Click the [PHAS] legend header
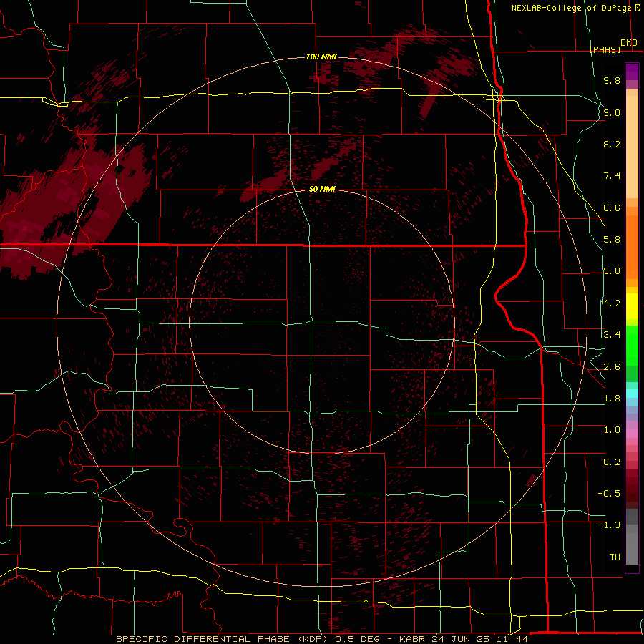Screen dimensions: 644x644 tap(605, 50)
